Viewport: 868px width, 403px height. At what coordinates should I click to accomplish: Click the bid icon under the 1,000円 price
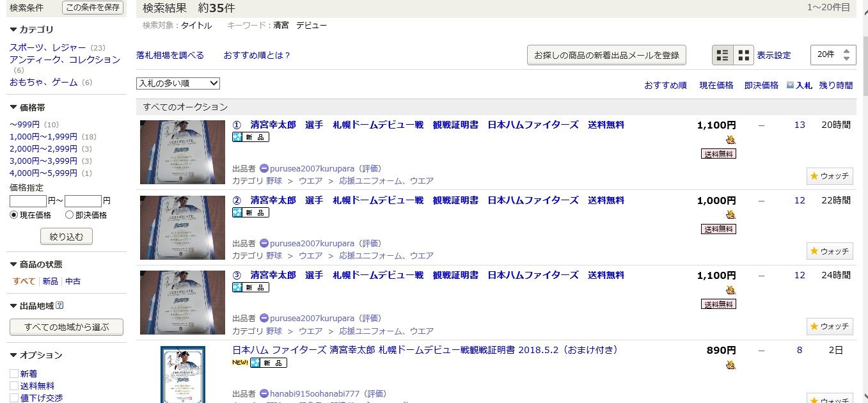point(730,215)
